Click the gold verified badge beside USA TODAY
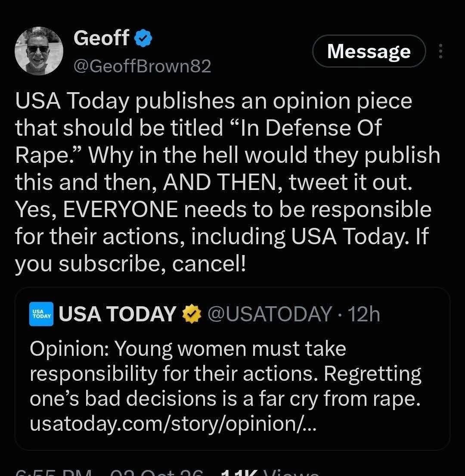This screenshot has height=476, width=465. point(192,314)
